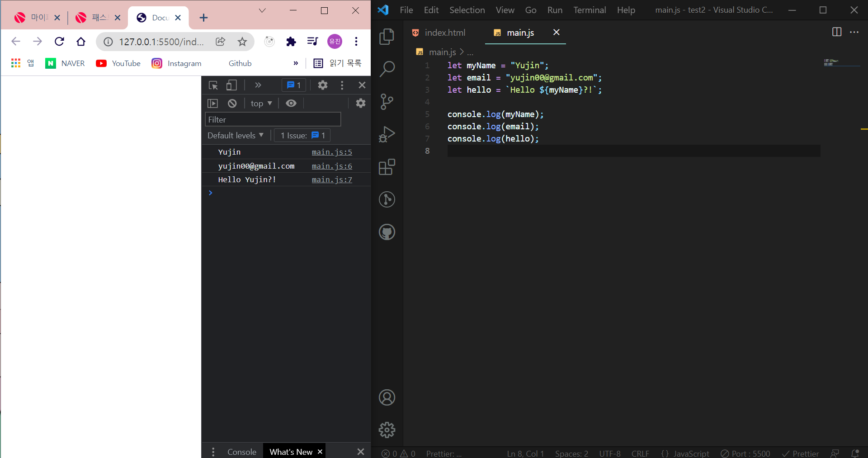Toggle the device toolbar in DevTools
Screen dimensions: 868x458
click(231, 85)
